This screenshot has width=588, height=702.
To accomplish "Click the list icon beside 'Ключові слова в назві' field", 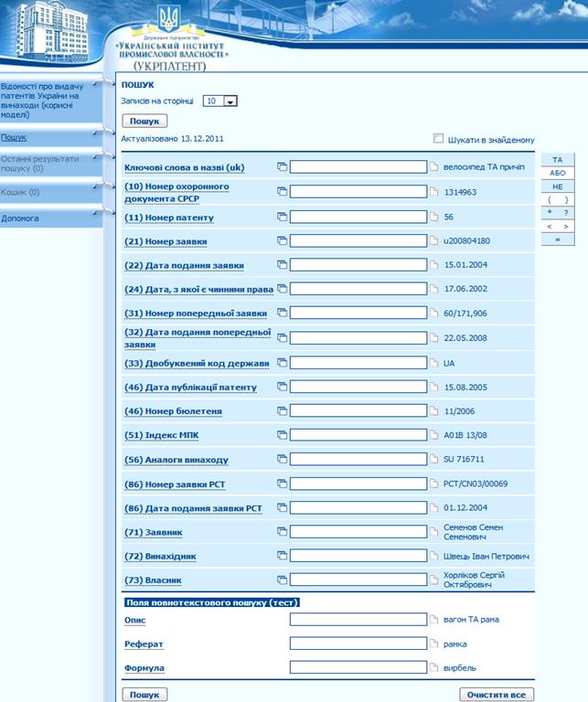I will point(283,166).
